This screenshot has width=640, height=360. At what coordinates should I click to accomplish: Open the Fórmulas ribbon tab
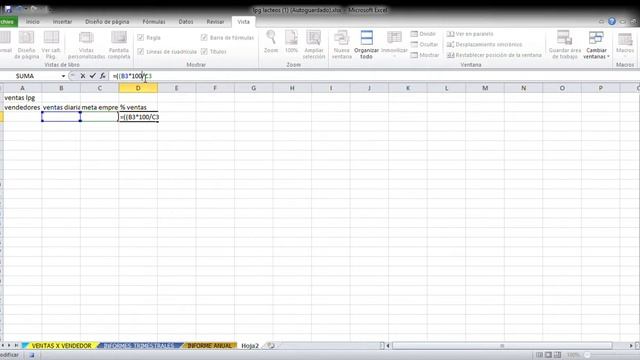154,22
